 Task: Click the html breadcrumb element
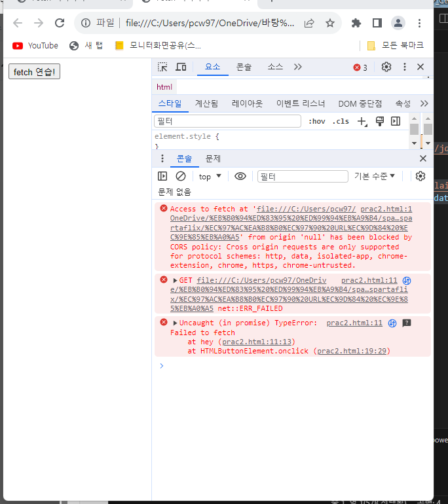164,87
